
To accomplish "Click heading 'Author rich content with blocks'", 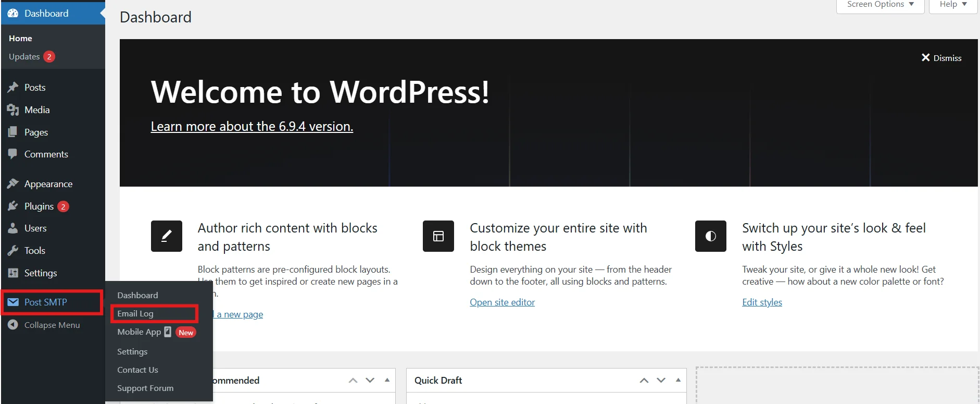I will point(287,237).
